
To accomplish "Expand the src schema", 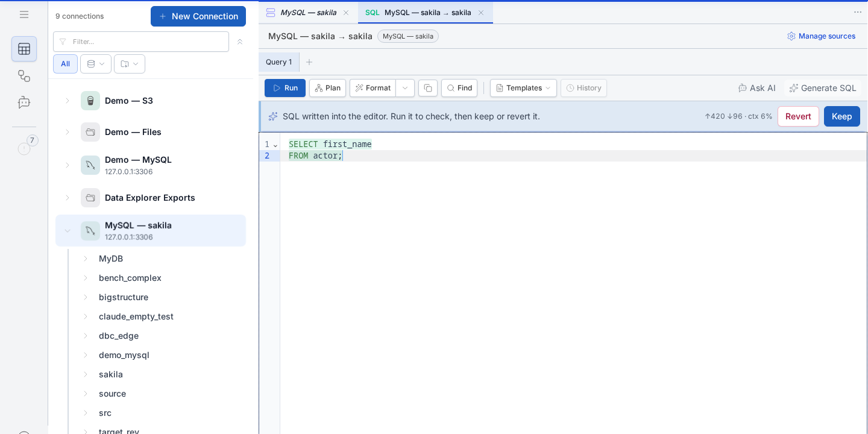I will click(x=85, y=413).
